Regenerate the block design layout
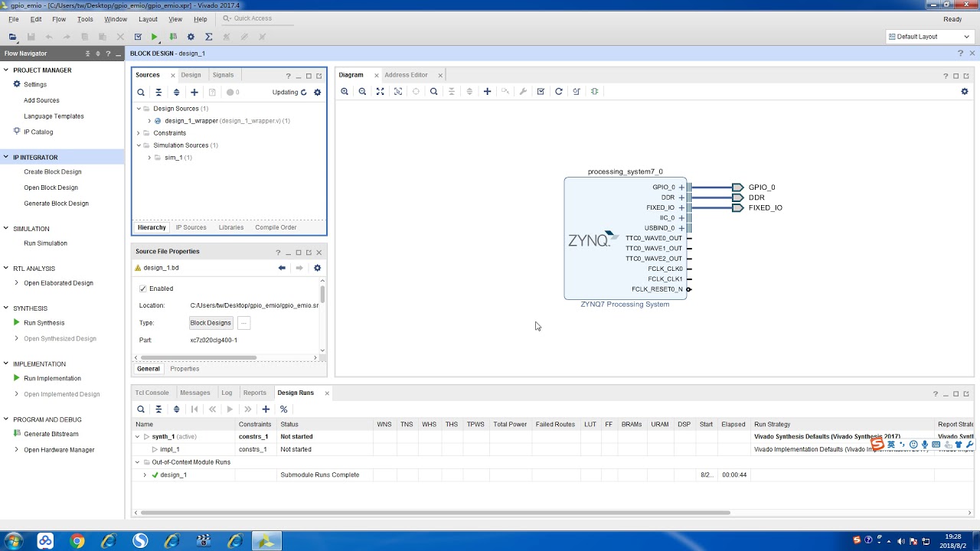 (x=559, y=91)
